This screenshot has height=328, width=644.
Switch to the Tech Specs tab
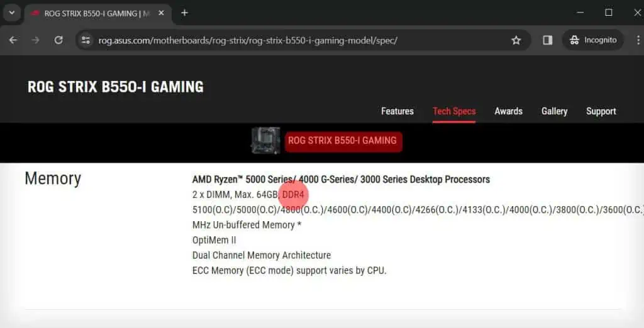coord(453,111)
